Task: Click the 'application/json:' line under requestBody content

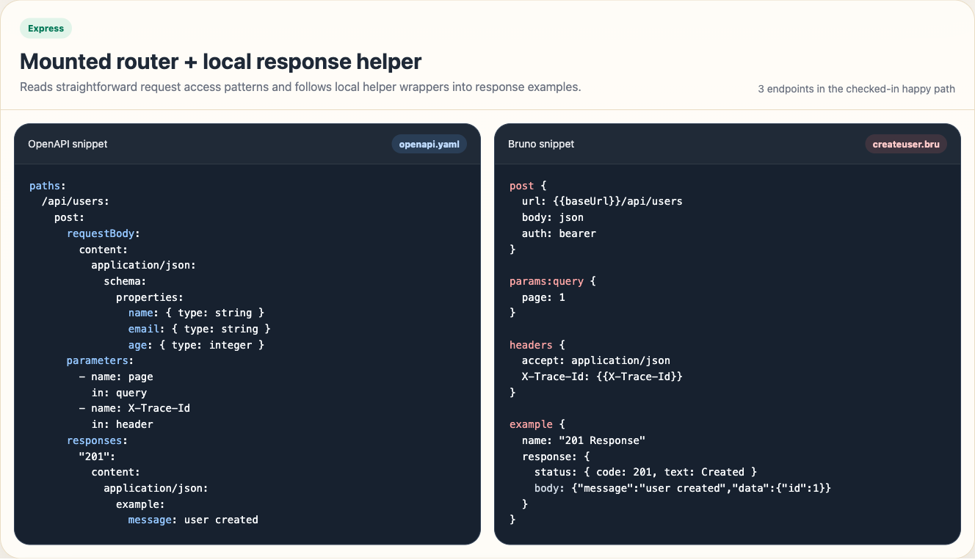Action: (x=144, y=266)
